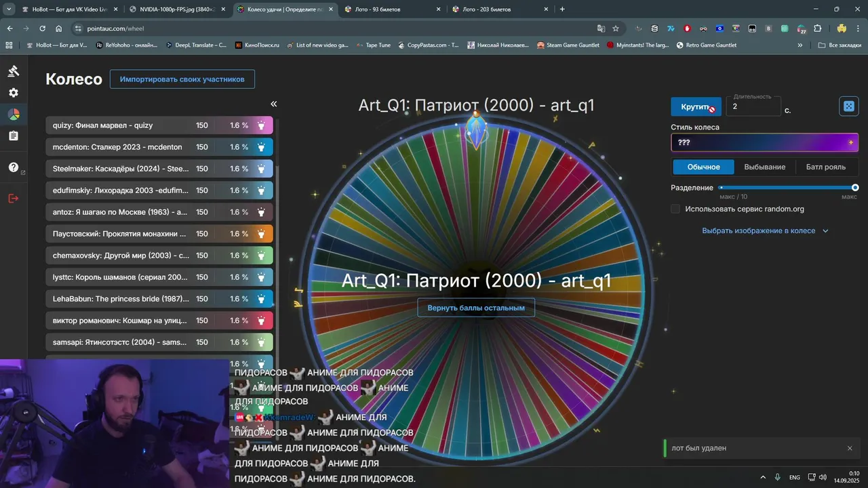Enable the random.org service checkbox
Image resolution: width=868 pixels, height=488 pixels.
coord(675,209)
